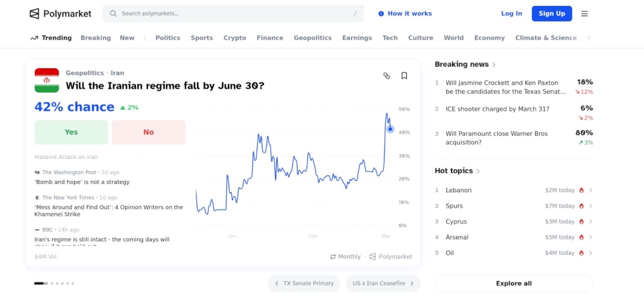The image size is (644, 303).
Task: Copy link to Iranian regime market
Action: [x=386, y=76]
